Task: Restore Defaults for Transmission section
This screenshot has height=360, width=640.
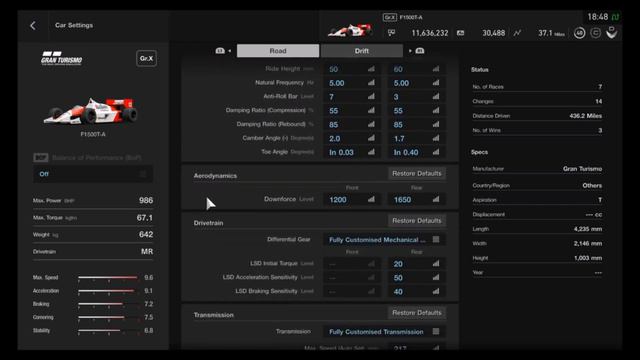Action: coord(417,313)
